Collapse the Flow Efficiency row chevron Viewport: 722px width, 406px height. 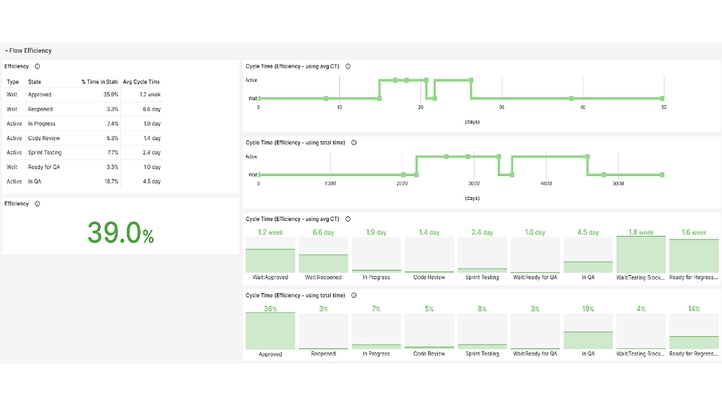(x=6, y=50)
